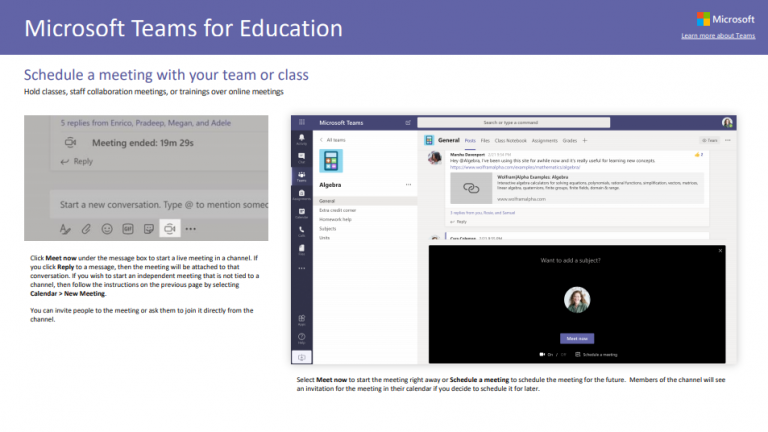768x432 pixels.
Task: Click Reply under Meeting ended message
Action: tap(77, 161)
